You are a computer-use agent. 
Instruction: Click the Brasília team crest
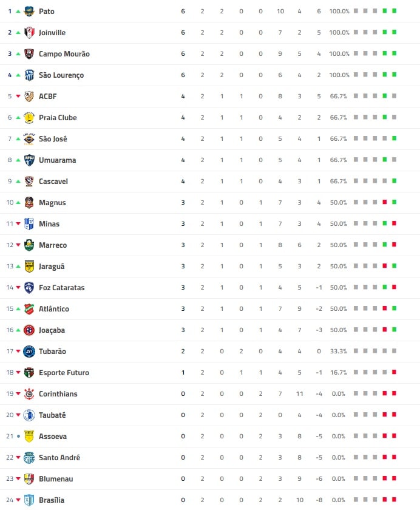(29, 500)
